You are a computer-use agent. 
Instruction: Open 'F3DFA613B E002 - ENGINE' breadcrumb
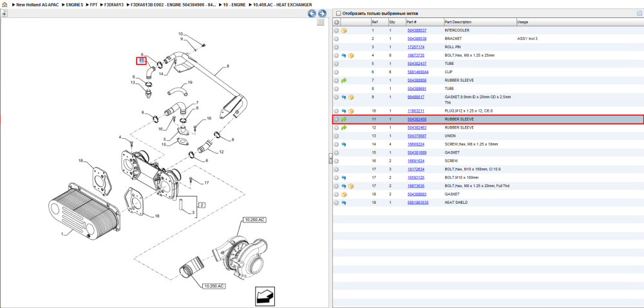pyautogui.click(x=173, y=5)
